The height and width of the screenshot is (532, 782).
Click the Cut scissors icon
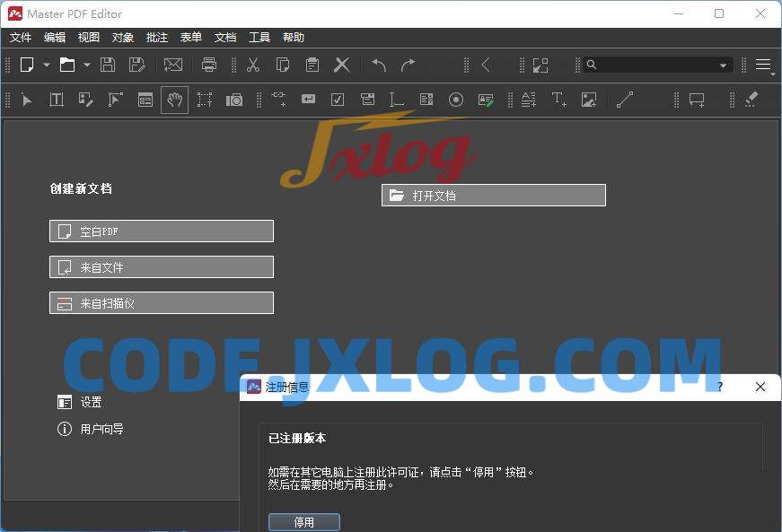click(x=253, y=65)
